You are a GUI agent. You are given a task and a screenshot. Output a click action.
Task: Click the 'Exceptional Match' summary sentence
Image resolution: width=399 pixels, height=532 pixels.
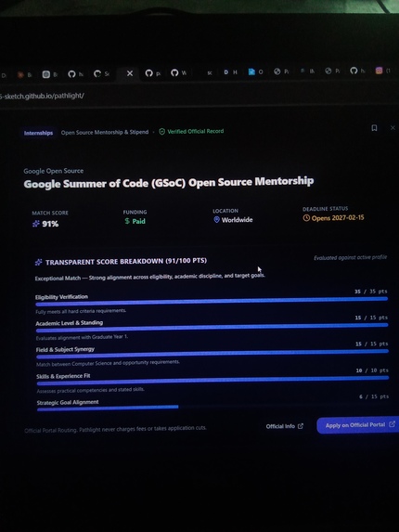click(149, 277)
